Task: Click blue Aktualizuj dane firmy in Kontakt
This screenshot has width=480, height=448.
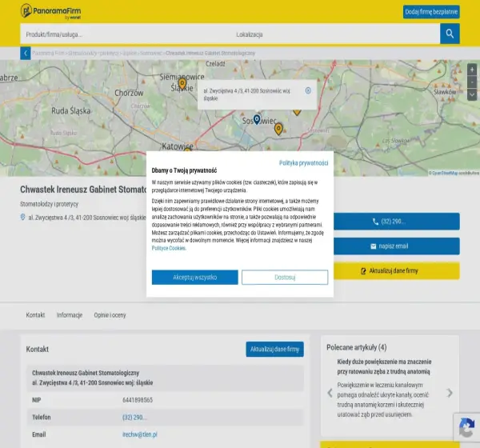Action: [274, 349]
